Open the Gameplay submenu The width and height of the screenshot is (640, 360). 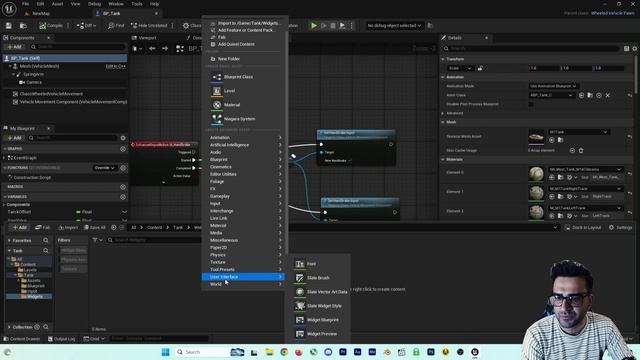245,196
